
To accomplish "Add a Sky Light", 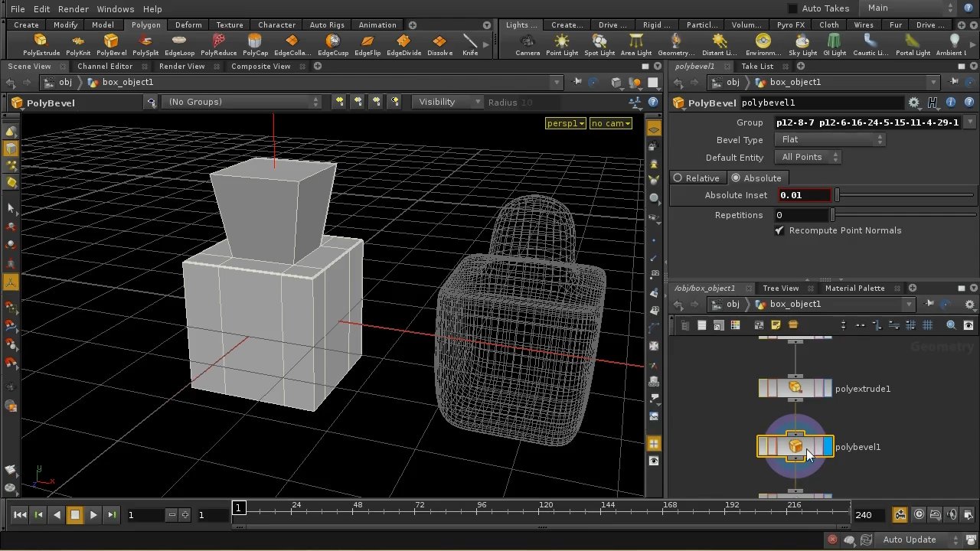I will (x=803, y=45).
